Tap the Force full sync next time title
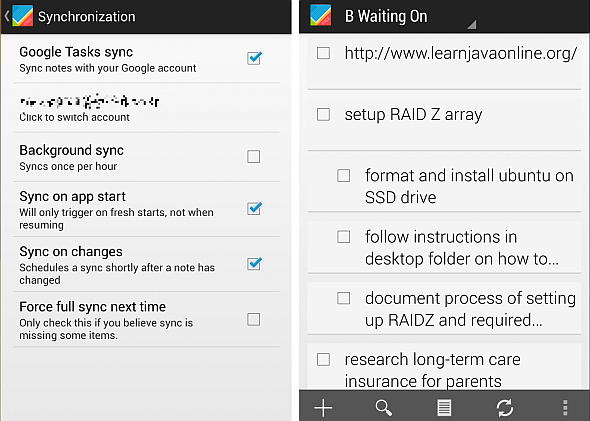This screenshot has width=590, height=421. click(93, 307)
